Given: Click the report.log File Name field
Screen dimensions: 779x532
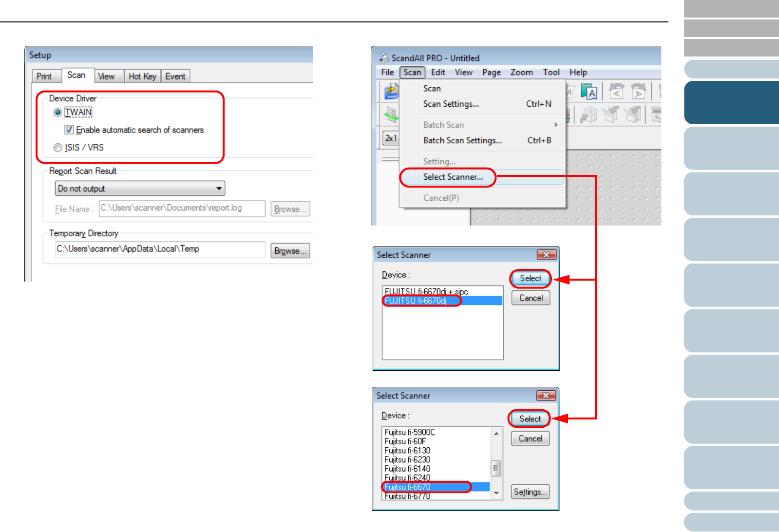Looking at the screenshot, I should click(x=182, y=208).
